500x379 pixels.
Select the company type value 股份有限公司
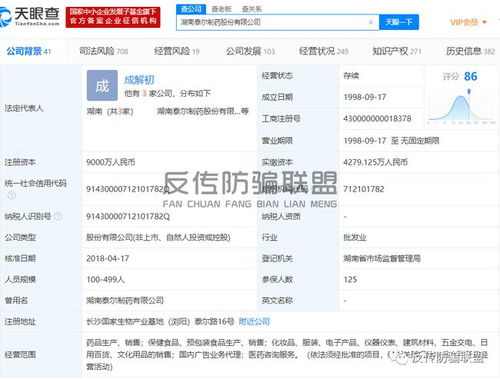pyautogui.click(x=158, y=238)
